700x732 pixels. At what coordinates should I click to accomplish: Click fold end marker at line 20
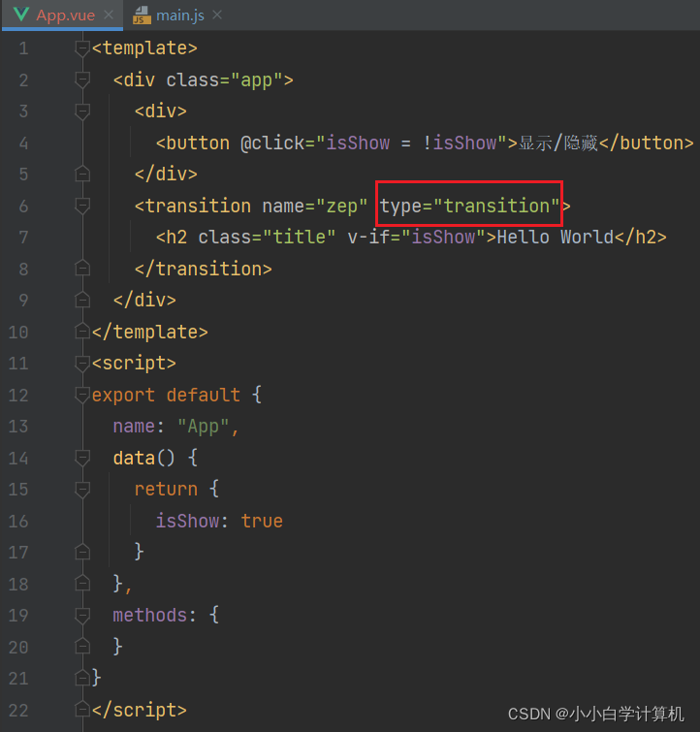point(82,647)
